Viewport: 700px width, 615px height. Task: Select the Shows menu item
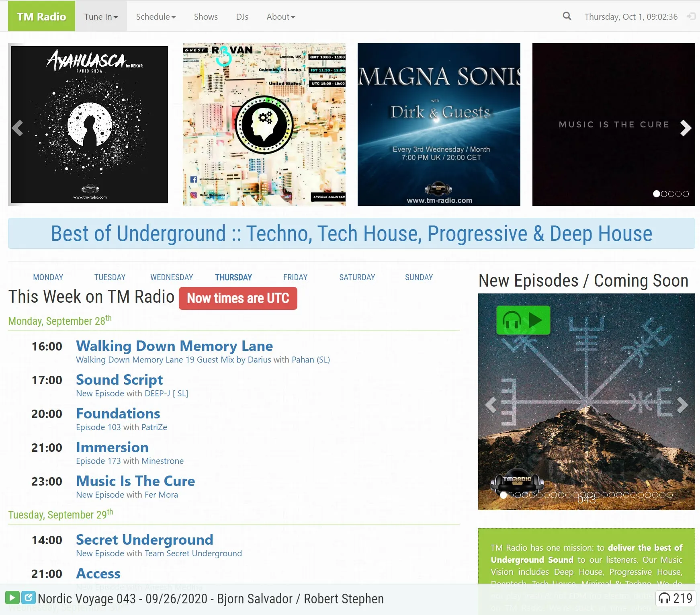pos(205,16)
